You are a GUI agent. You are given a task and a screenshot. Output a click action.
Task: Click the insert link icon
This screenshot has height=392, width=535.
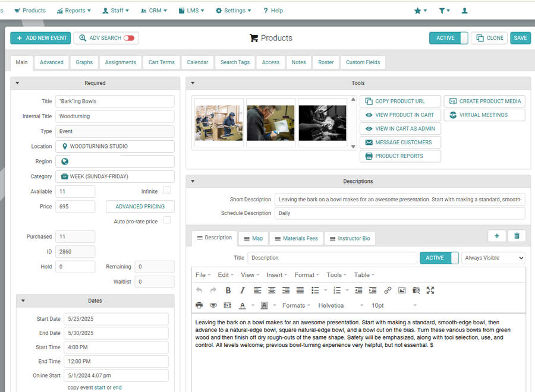[388, 290]
